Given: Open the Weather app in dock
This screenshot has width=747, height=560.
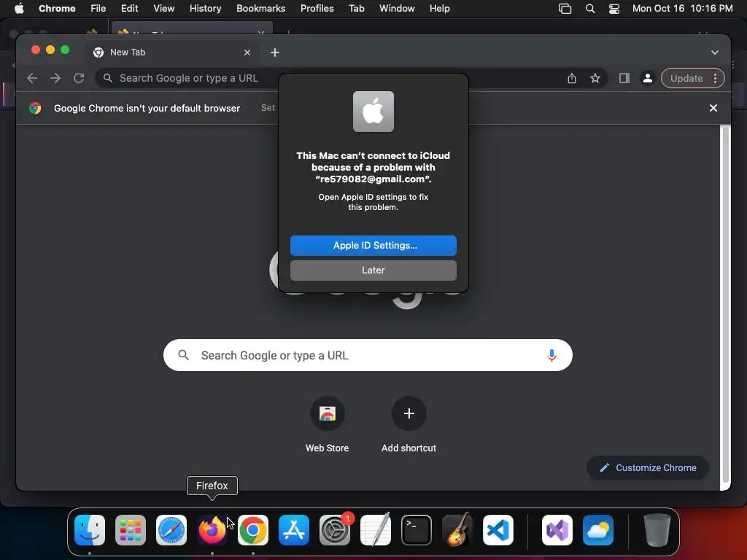Looking at the screenshot, I should click(598, 530).
